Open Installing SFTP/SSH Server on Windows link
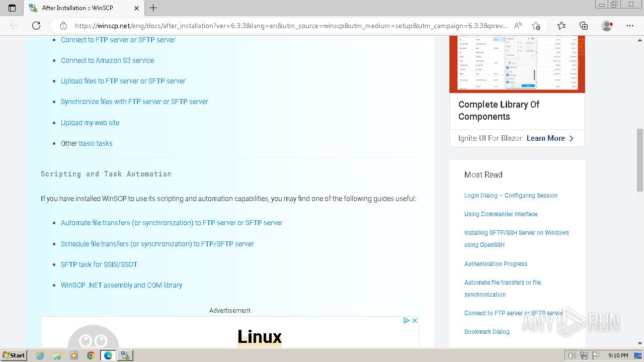This screenshot has width=644, height=362. pos(516,239)
